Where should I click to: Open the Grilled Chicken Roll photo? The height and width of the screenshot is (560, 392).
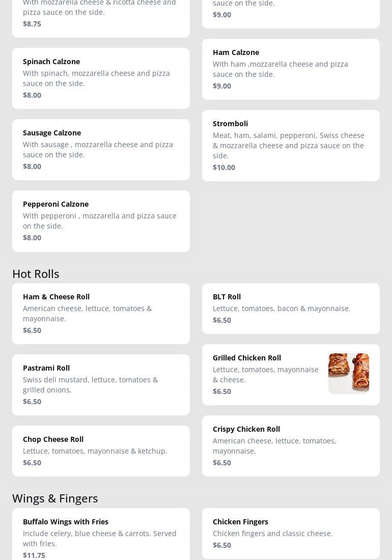click(348, 374)
